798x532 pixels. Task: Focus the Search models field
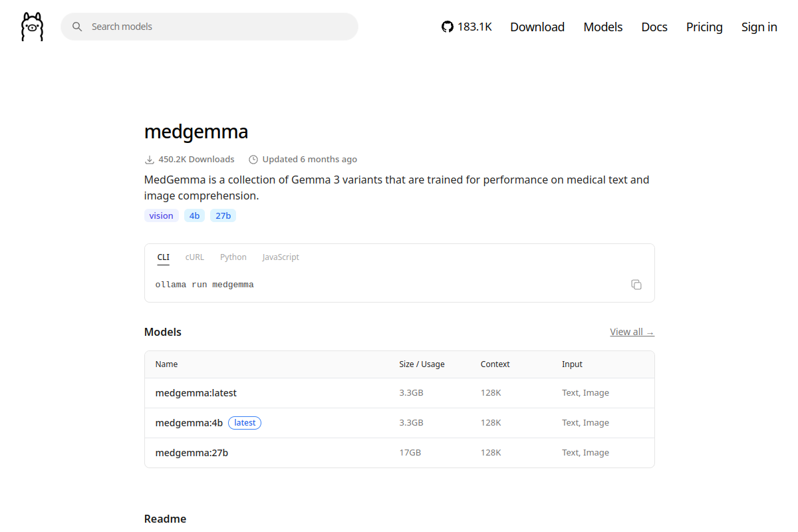209,27
